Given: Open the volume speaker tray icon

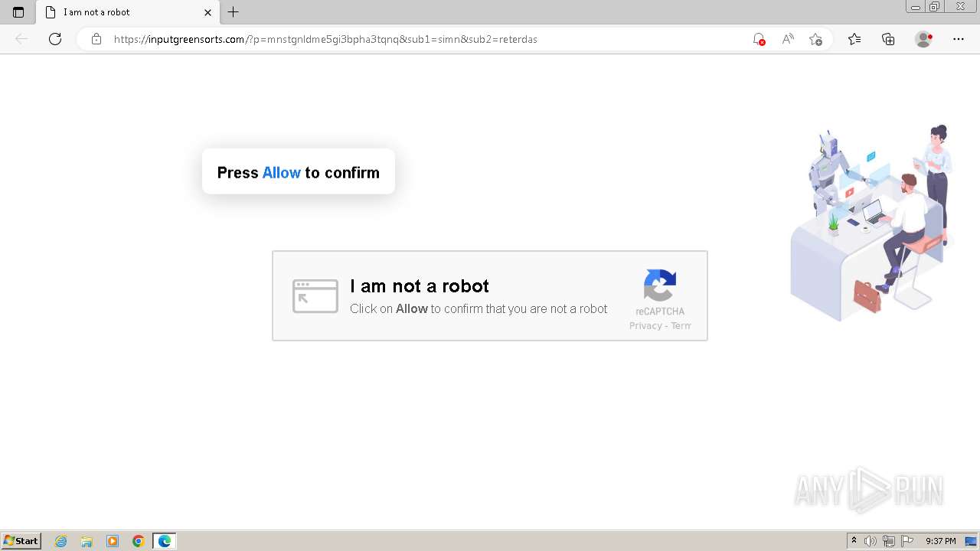Looking at the screenshot, I should point(871,541).
